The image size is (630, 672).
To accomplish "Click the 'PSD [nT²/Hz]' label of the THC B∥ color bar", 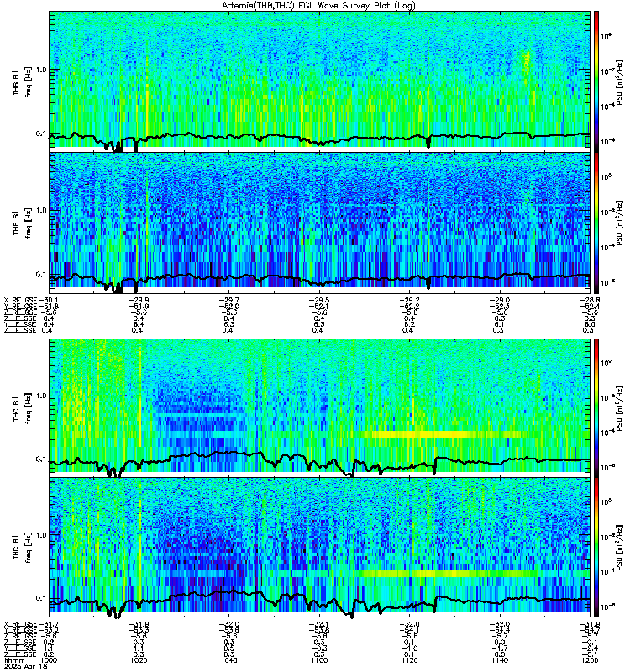I will pos(620,548).
